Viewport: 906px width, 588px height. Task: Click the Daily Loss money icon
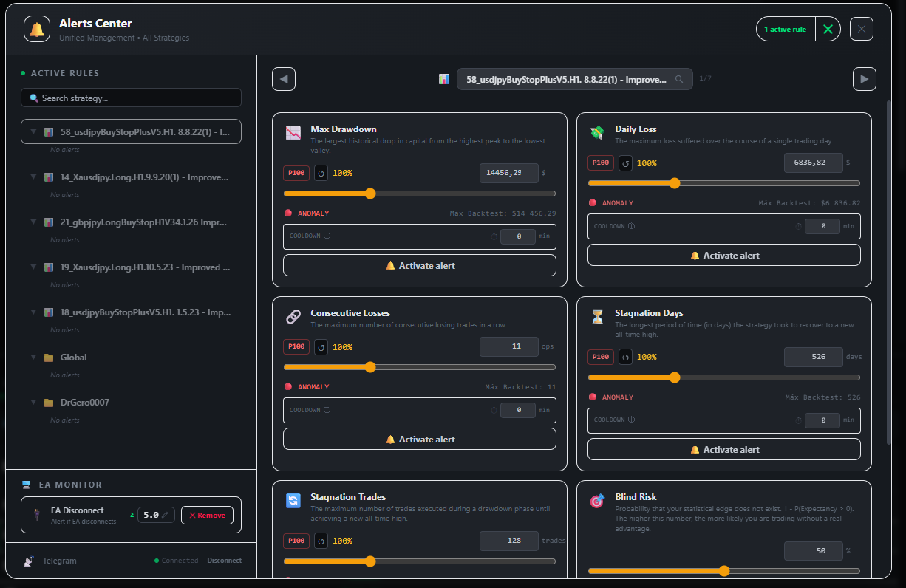(x=597, y=134)
